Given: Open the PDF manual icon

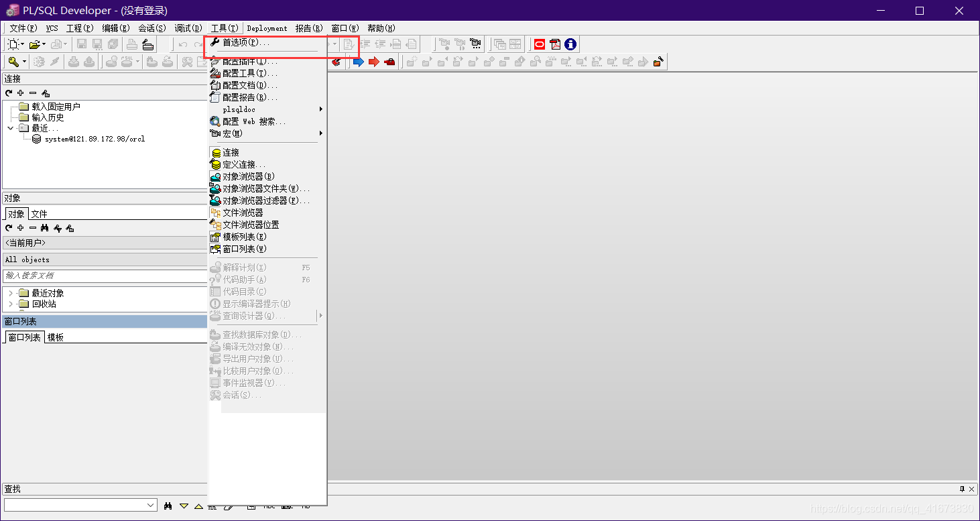Looking at the screenshot, I should tap(555, 44).
